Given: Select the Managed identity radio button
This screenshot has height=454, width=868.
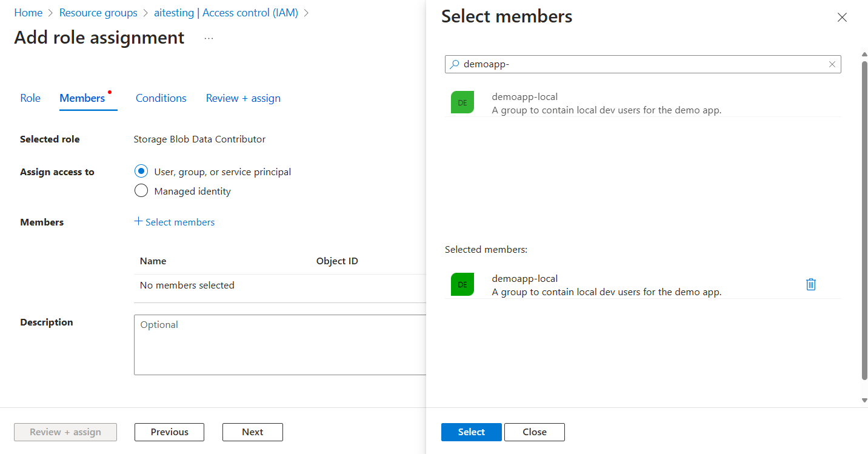Looking at the screenshot, I should (141, 190).
